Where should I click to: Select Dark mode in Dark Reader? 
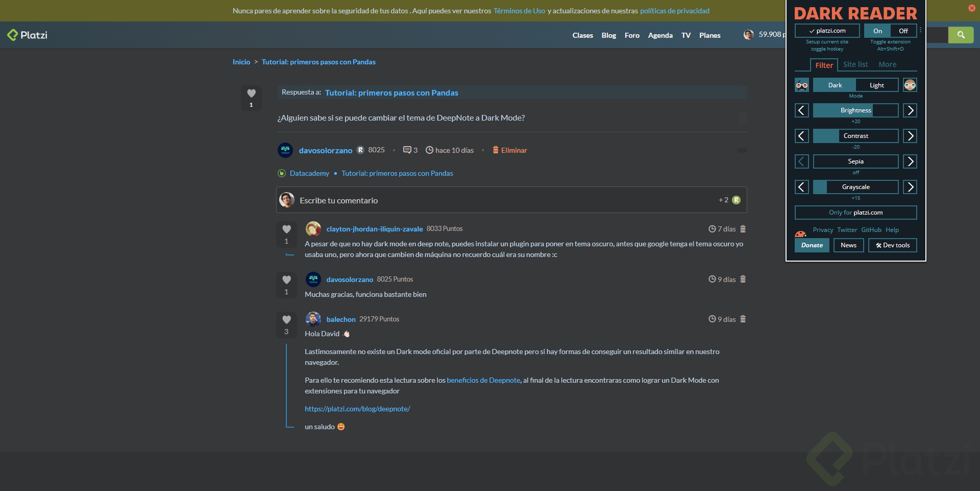point(835,85)
